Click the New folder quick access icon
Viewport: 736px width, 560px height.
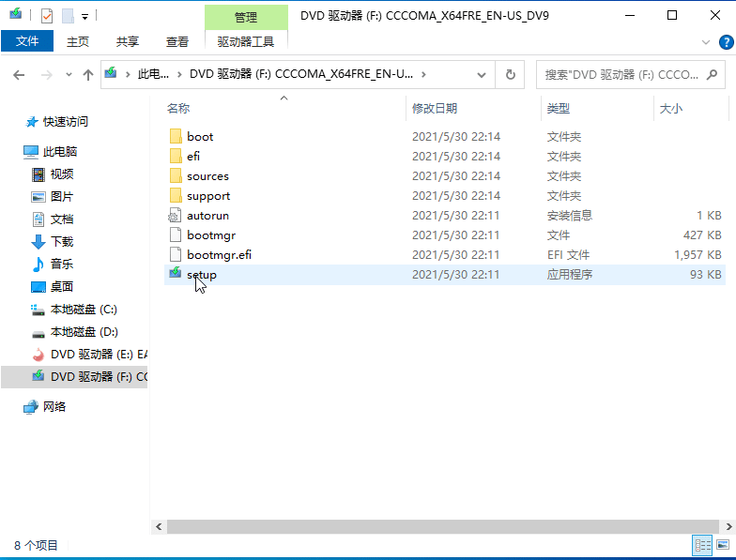[68, 16]
